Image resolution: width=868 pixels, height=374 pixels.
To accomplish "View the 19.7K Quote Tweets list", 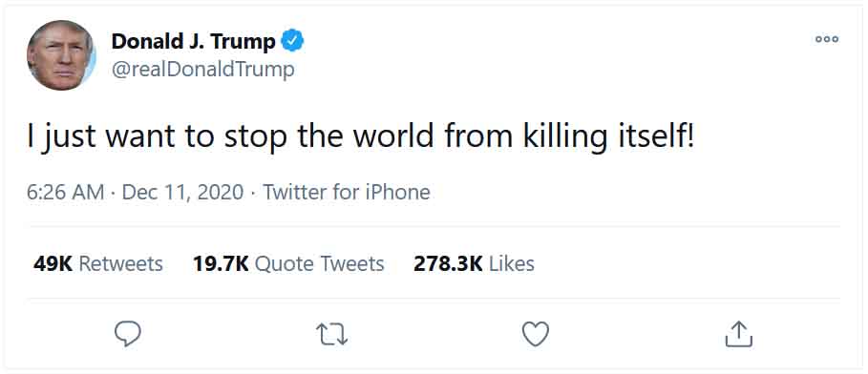I will [x=288, y=264].
